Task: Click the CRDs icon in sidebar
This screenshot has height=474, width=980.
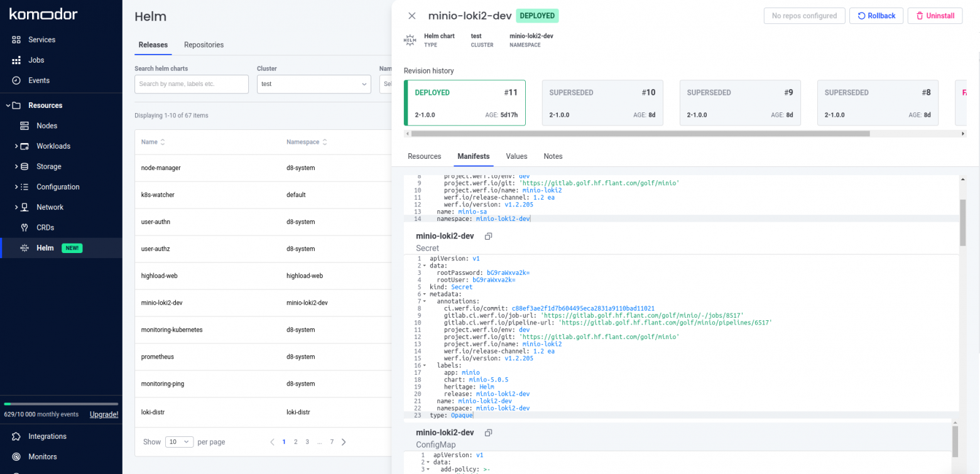Action: coord(24,227)
